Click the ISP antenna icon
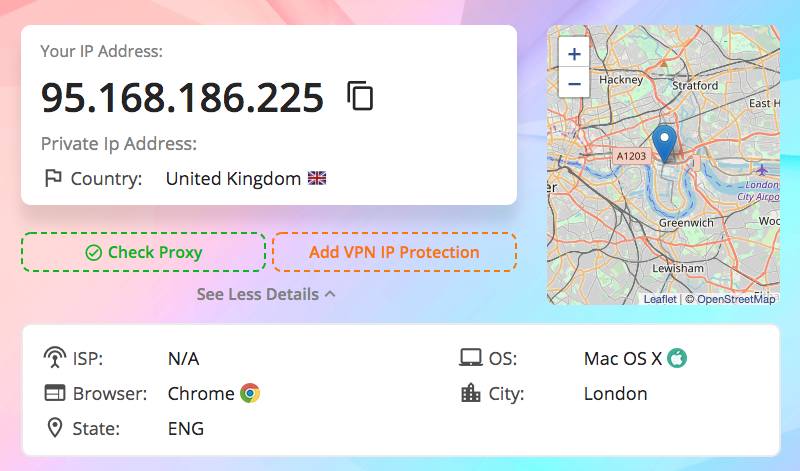The image size is (800, 471). tap(55, 357)
